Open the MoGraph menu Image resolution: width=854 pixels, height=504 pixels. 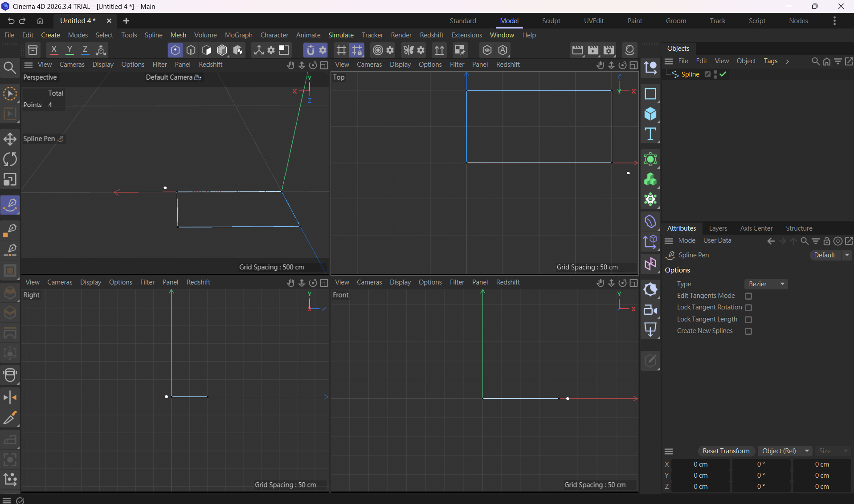pyautogui.click(x=238, y=35)
